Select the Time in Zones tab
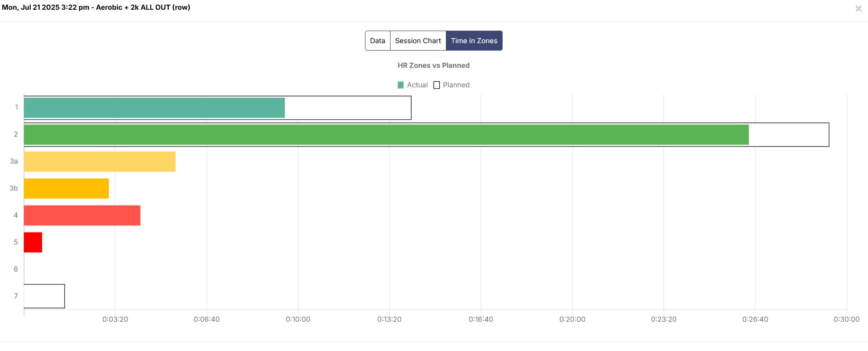Screen dimensions: 868x351 pos(474,41)
